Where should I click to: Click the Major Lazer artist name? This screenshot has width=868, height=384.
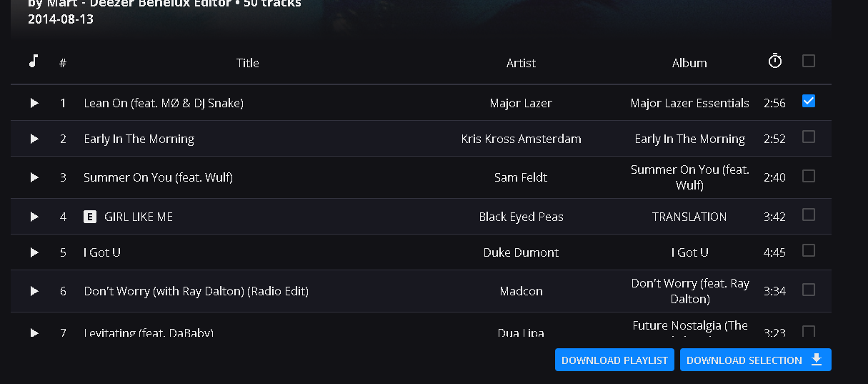pos(521,103)
